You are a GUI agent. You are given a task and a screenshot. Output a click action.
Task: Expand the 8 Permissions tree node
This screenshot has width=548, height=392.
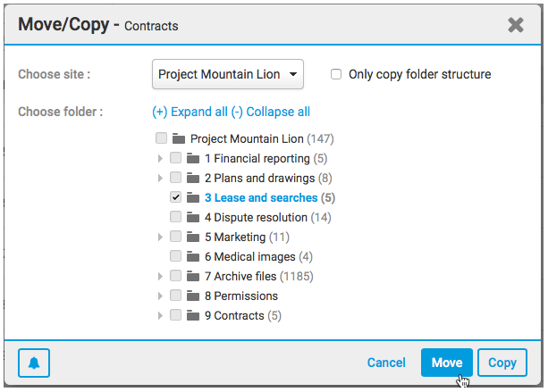161,296
